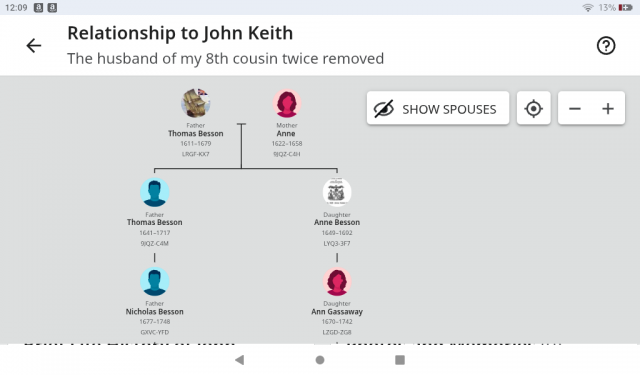Viewport: 640px width, 375px height.
Task: Open the help question mark icon
Action: click(x=606, y=45)
